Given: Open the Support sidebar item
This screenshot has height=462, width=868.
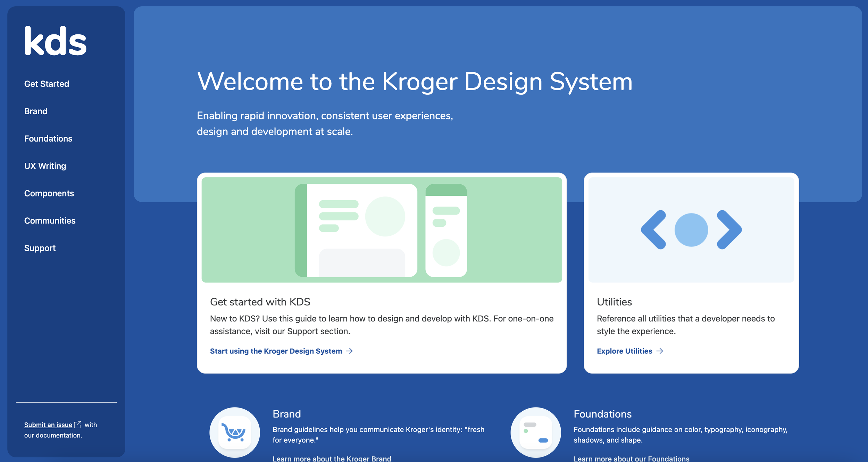Looking at the screenshot, I should point(40,248).
